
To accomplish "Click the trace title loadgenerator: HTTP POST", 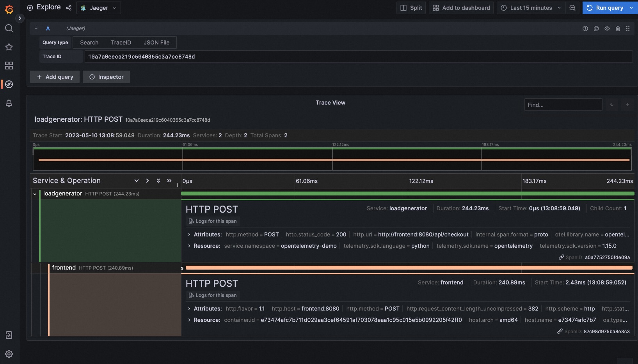I will (78, 119).
